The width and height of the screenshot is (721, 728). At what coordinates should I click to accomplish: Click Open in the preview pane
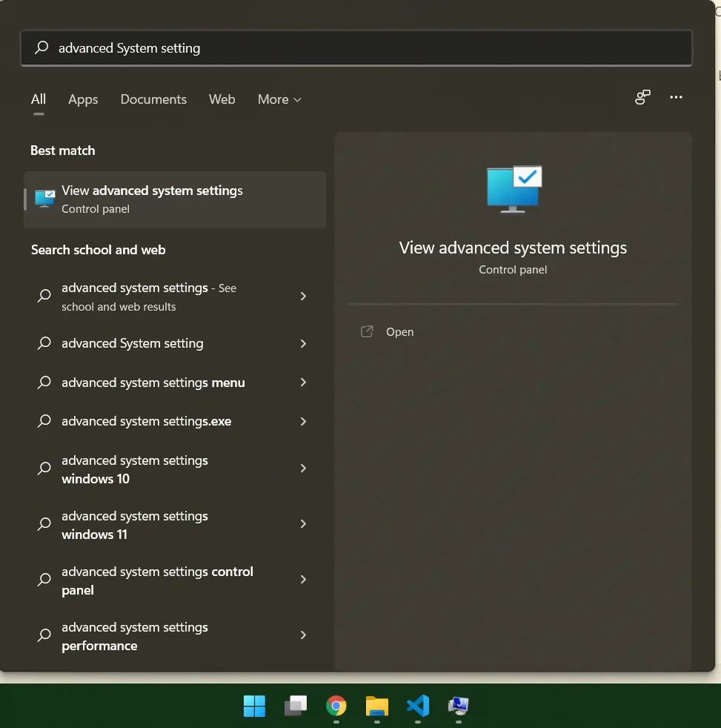point(399,332)
